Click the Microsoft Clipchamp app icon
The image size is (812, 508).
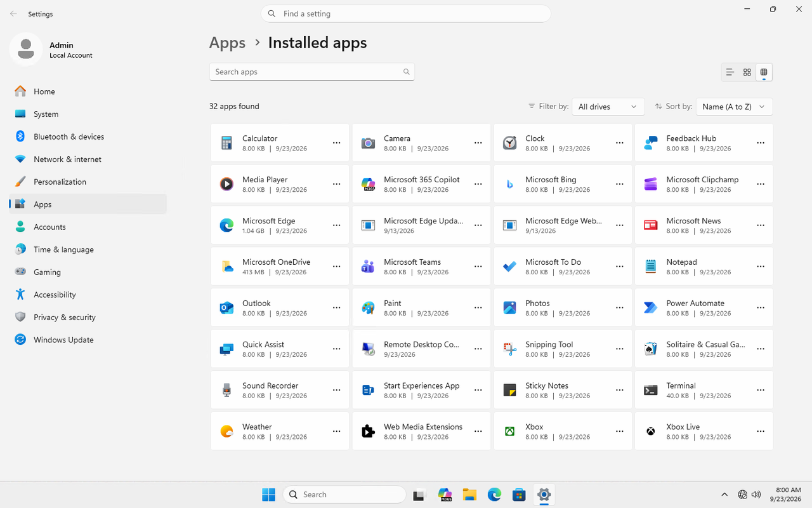(x=650, y=184)
